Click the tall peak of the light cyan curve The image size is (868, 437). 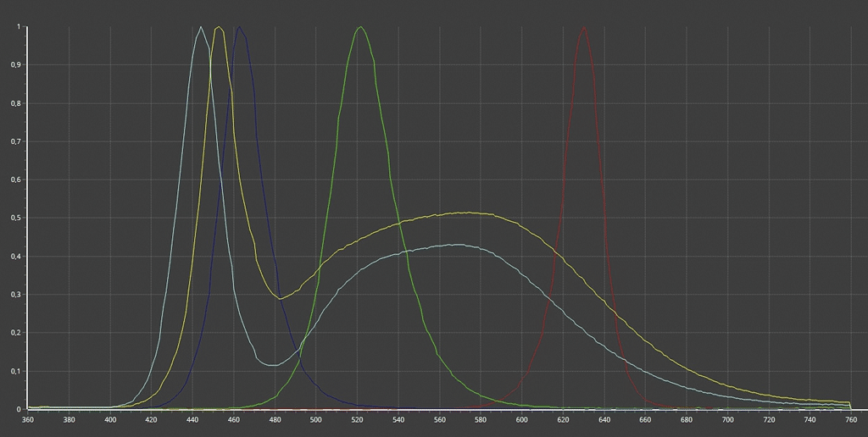coord(201,27)
